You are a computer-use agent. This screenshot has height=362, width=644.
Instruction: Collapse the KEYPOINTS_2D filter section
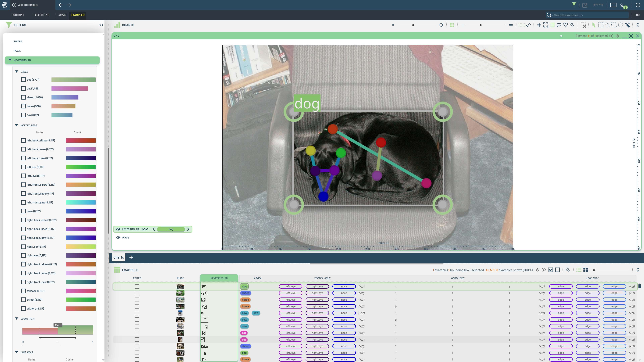click(x=10, y=60)
